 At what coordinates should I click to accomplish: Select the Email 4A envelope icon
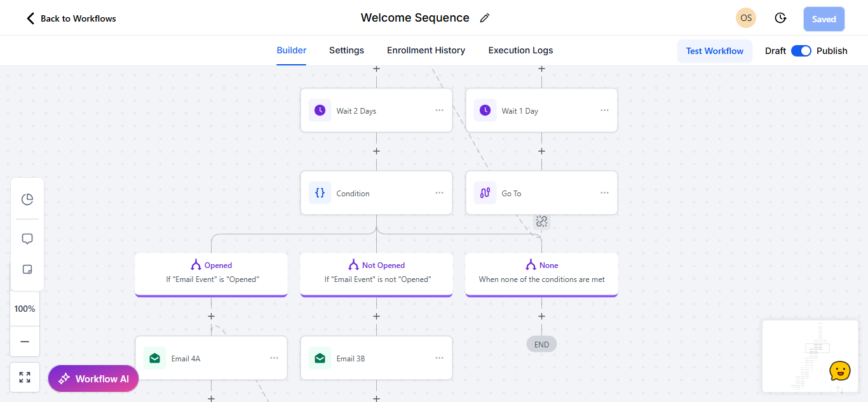click(x=155, y=358)
